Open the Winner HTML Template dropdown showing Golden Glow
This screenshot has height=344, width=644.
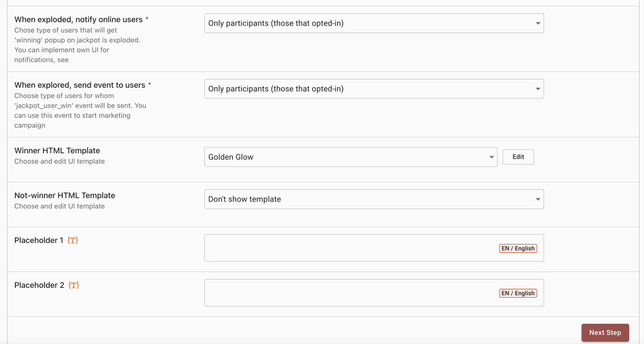[350, 157]
